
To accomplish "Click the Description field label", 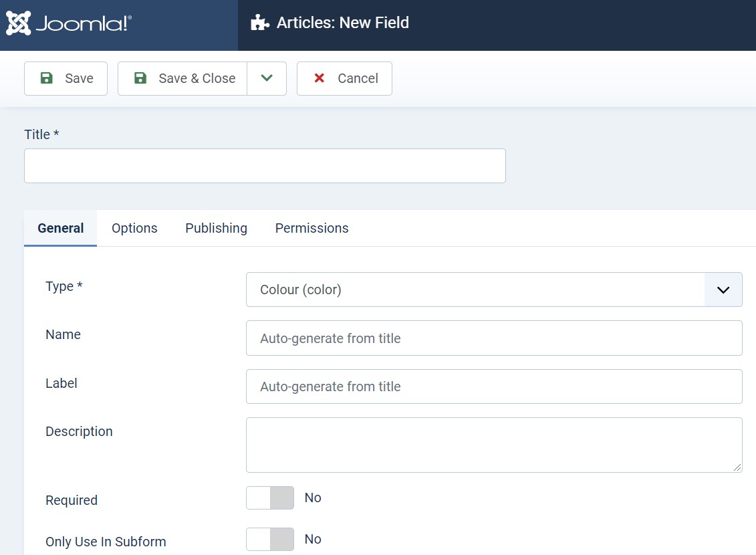I will point(79,431).
